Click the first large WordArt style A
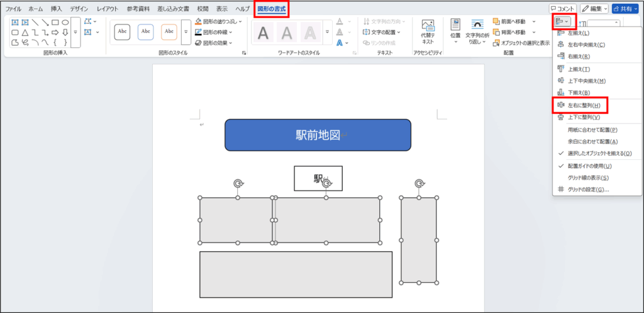The height and width of the screenshot is (313, 644). pos(264,32)
